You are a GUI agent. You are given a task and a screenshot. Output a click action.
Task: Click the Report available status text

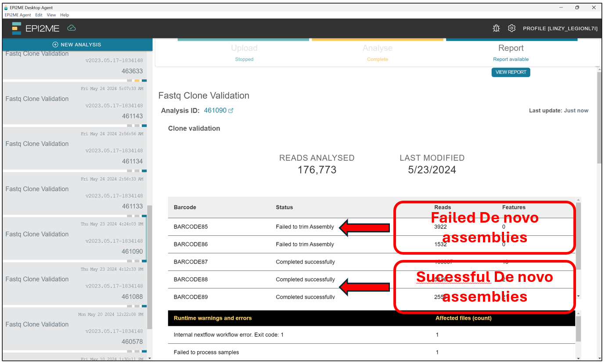511,59
